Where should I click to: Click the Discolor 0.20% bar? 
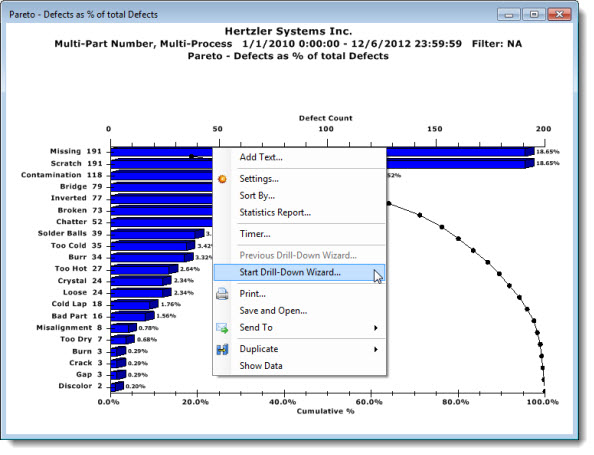[x=117, y=386]
